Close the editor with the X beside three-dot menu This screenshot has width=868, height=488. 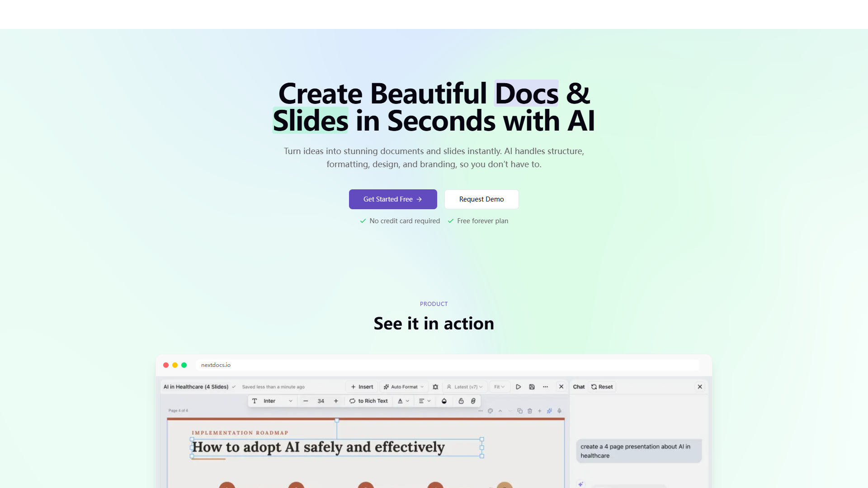pos(561,387)
